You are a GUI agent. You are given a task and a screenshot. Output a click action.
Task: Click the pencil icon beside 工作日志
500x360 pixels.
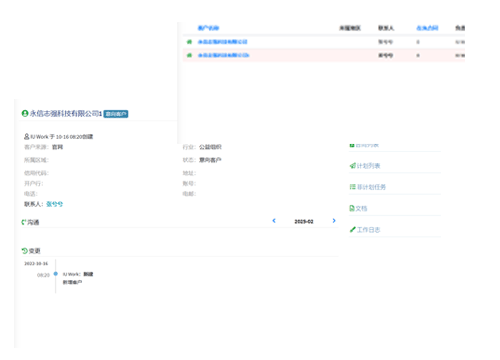(x=352, y=229)
